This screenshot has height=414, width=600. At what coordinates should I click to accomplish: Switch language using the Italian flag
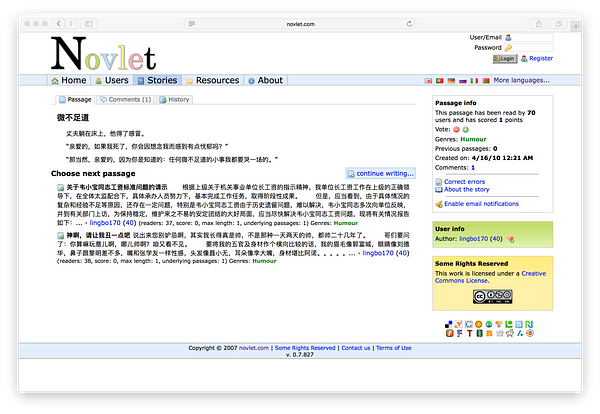(474, 81)
